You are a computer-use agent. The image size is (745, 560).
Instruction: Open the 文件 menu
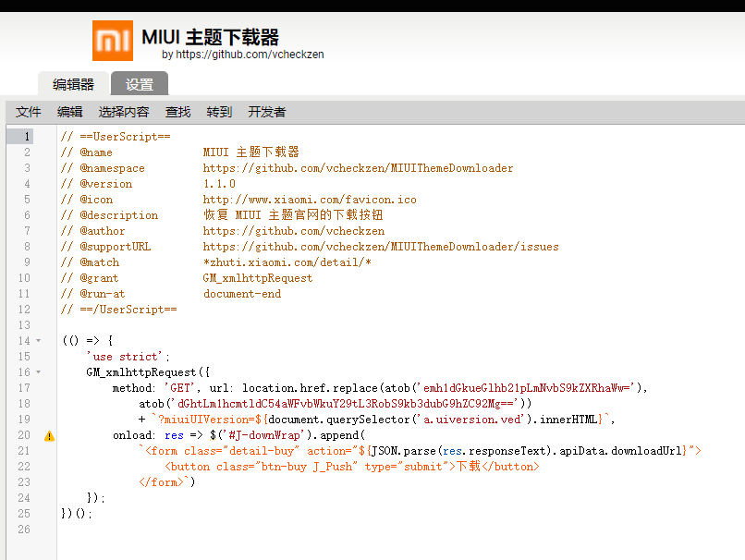(28, 111)
